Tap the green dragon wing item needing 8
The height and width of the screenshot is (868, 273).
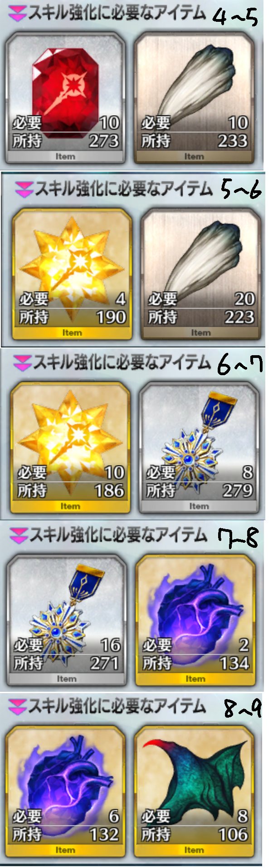pyautogui.click(x=194, y=791)
